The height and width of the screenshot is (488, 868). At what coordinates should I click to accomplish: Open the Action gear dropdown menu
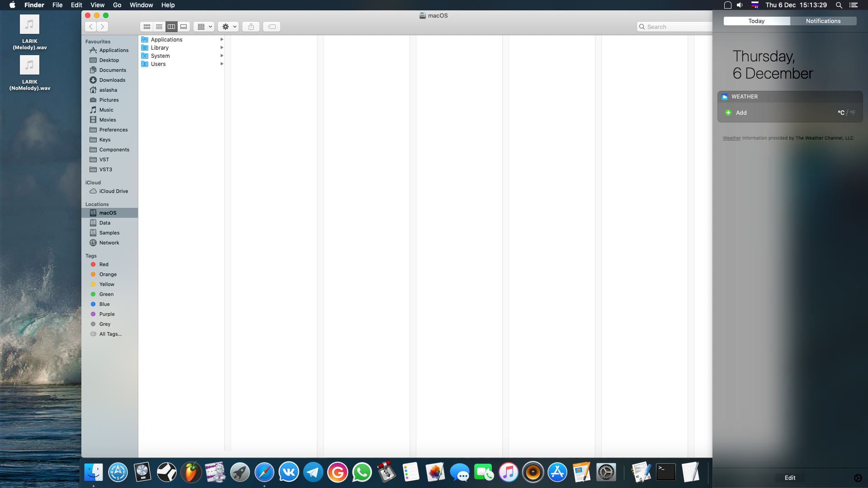coord(228,27)
